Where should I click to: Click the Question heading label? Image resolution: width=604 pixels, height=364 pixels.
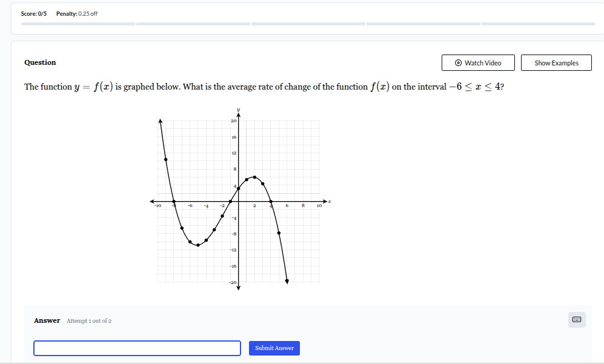point(39,62)
